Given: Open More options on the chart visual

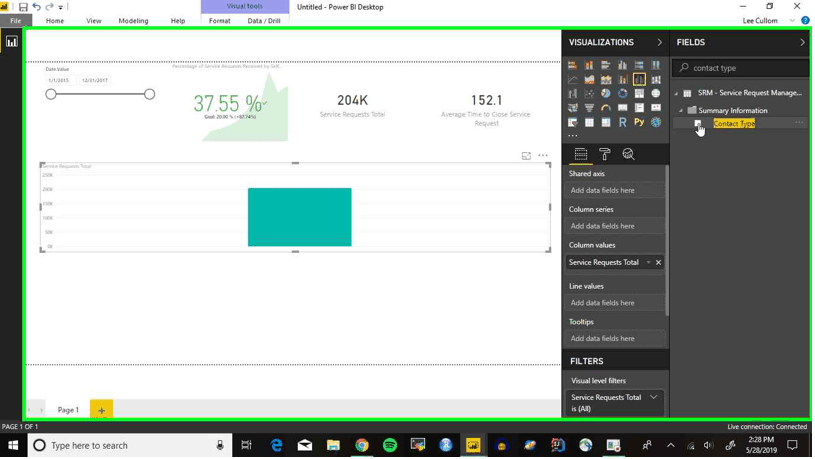Looking at the screenshot, I should pos(543,155).
